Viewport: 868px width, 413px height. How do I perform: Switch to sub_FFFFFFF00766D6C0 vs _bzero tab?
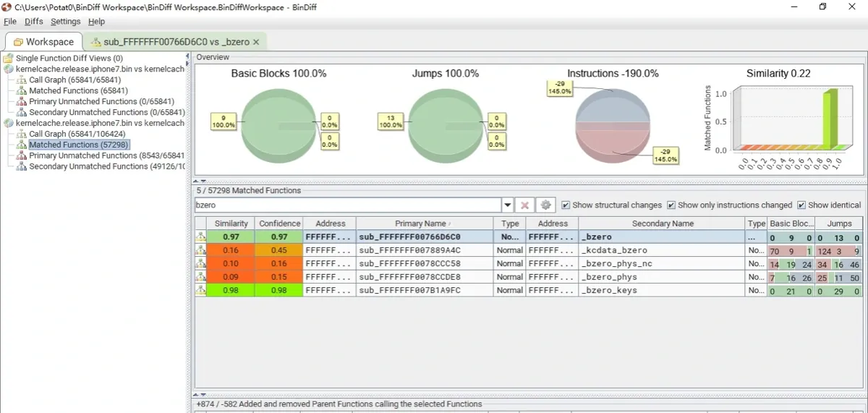click(x=174, y=41)
